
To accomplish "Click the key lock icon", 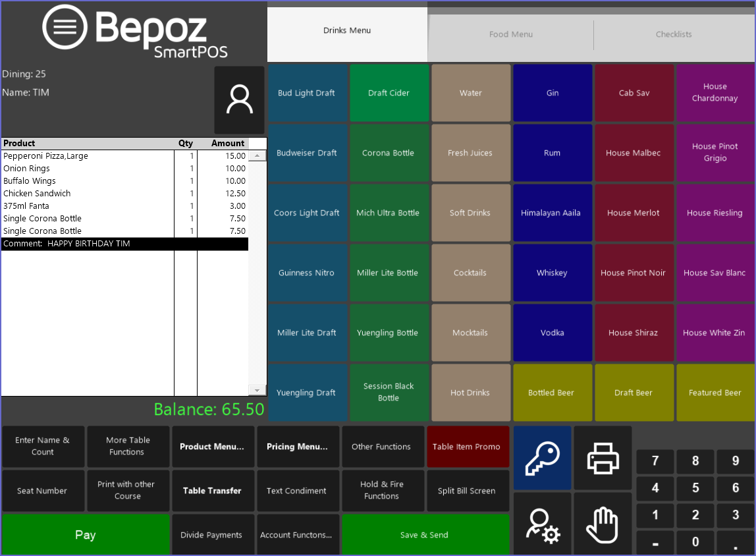I will tap(543, 458).
